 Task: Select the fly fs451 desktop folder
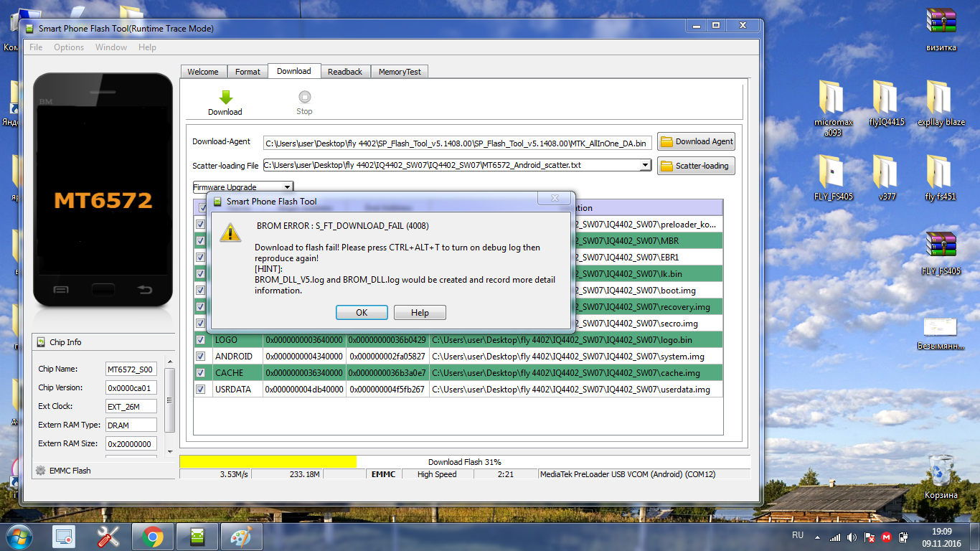click(941, 178)
